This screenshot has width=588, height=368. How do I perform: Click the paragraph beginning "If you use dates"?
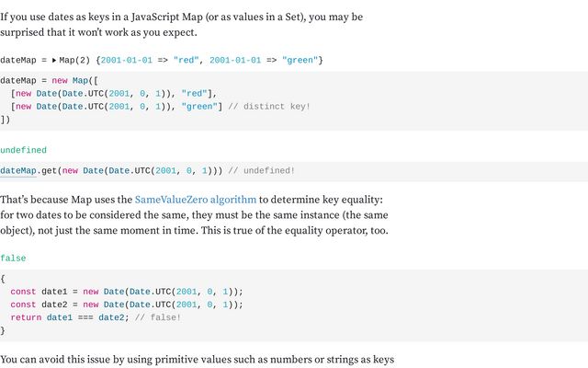point(182,25)
